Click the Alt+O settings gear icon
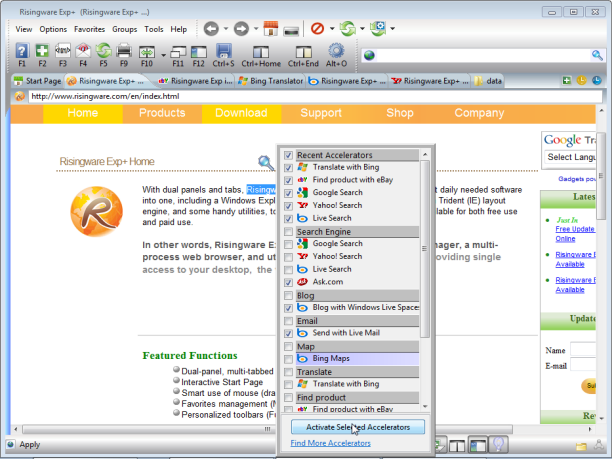 coord(336,51)
